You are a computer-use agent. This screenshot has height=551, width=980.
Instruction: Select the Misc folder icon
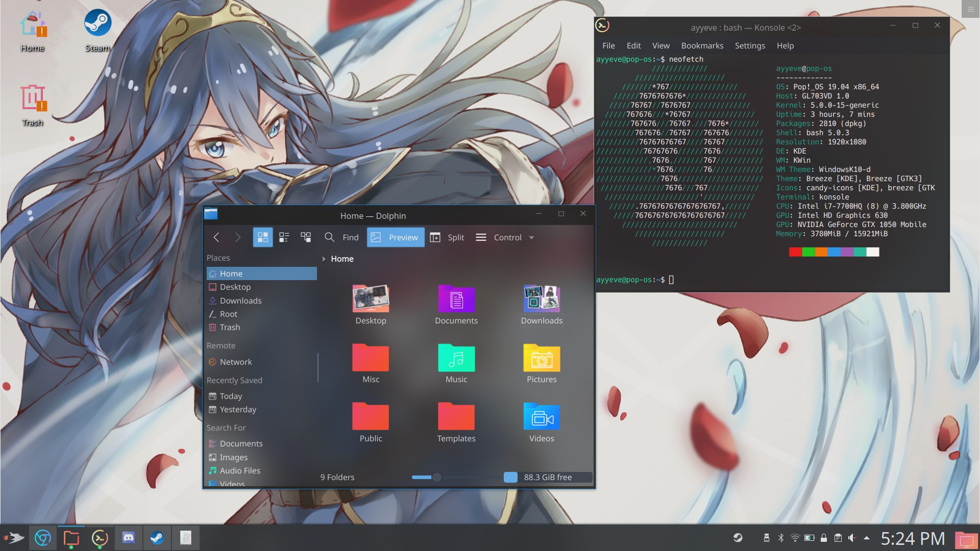coord(371,364)
